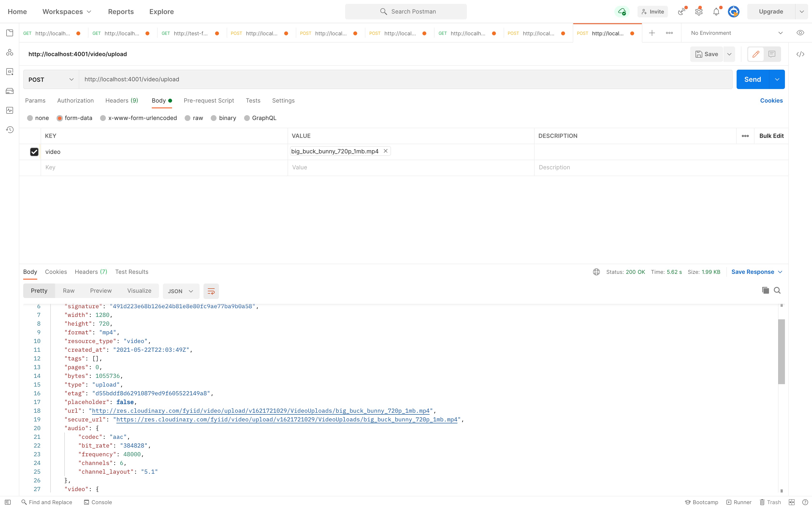
Task: Focus the Search Postman box
Action: [x=406, y=12]
